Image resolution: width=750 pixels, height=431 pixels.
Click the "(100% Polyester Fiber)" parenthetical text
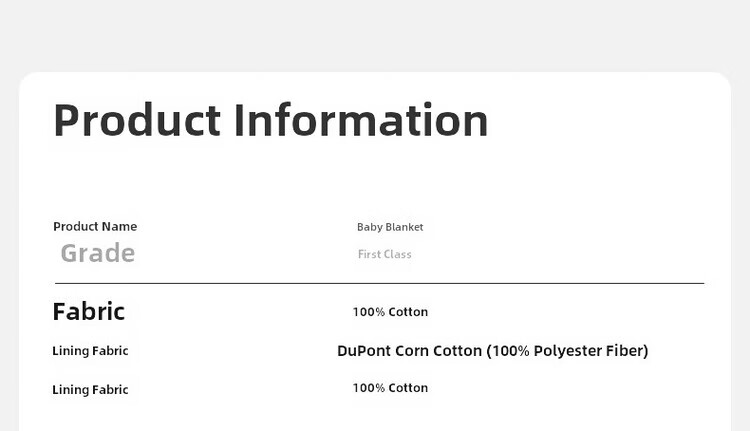(568, 351)
